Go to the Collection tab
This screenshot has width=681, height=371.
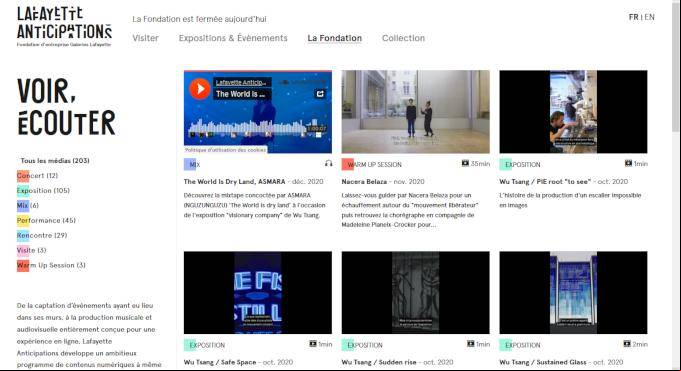pyautogui.click(x=403, y=38)
